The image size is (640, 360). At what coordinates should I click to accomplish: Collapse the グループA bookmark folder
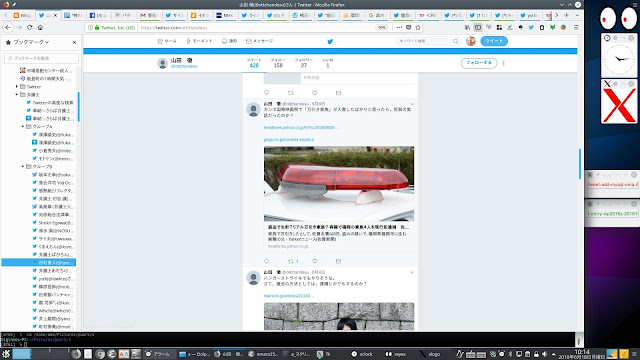tap(23, 127)
